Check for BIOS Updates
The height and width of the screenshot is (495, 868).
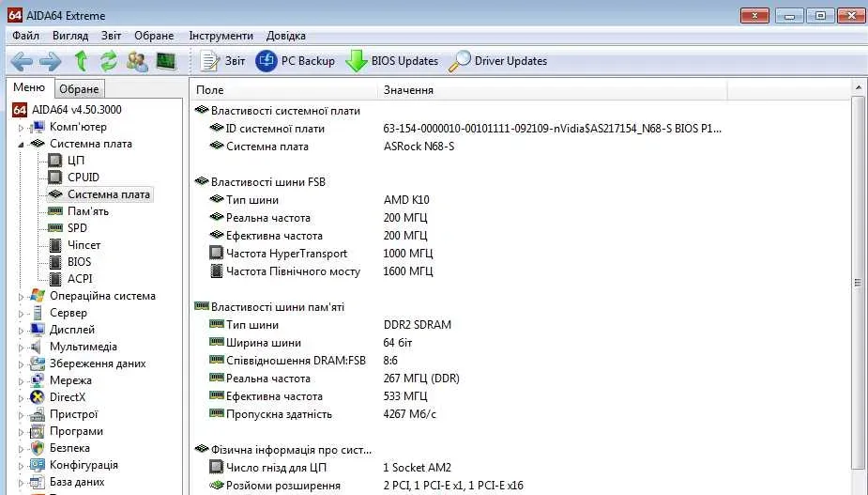(x=392, y=61)
